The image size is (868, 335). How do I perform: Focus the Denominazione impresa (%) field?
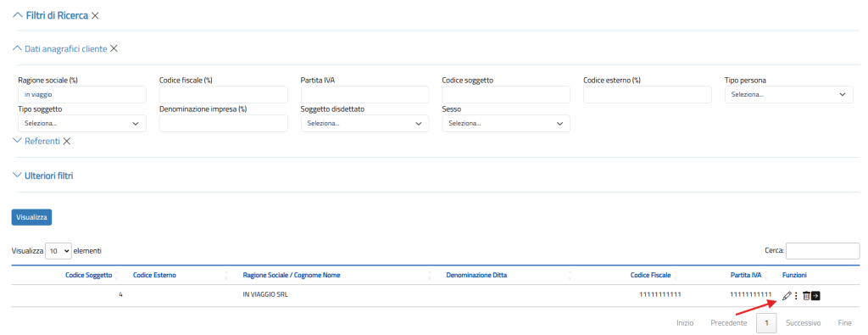(x=223, y=124)
